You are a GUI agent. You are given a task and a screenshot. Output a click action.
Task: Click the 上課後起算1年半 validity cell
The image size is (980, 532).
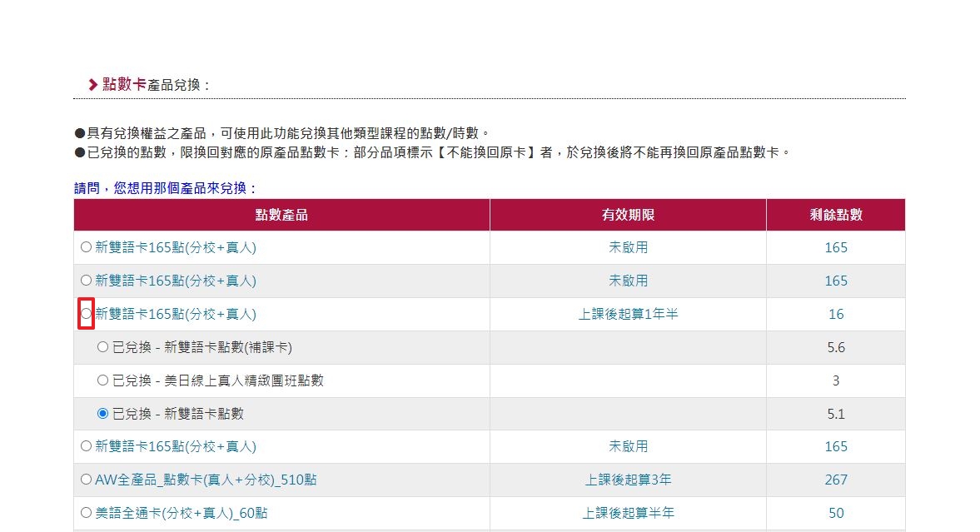click(x=628, y=314)
